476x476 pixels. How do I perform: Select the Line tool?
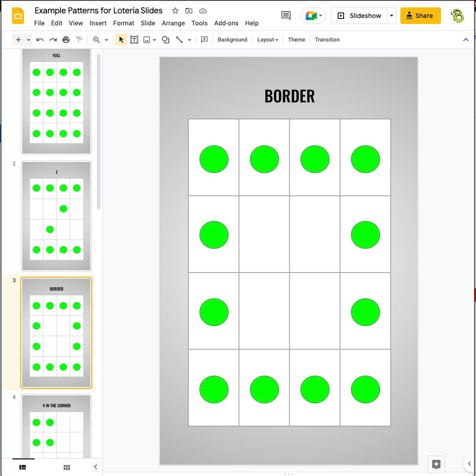coord(179,40)
